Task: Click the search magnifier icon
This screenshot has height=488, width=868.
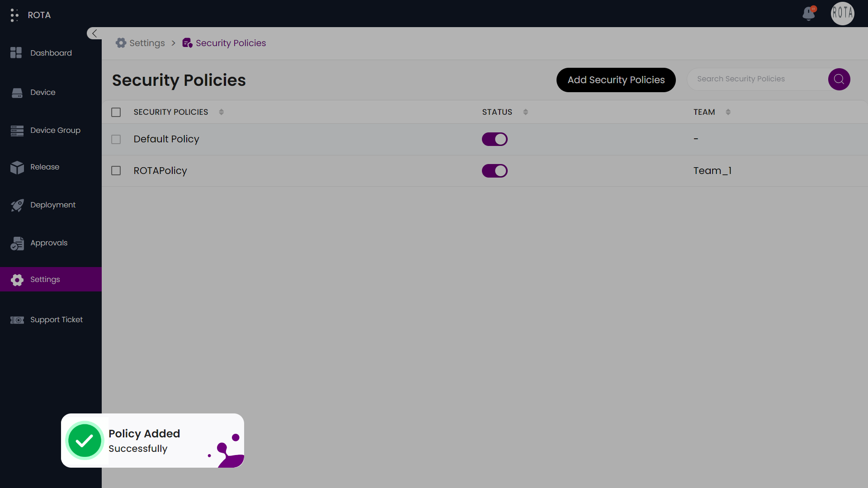Action: tap(839, 79)
